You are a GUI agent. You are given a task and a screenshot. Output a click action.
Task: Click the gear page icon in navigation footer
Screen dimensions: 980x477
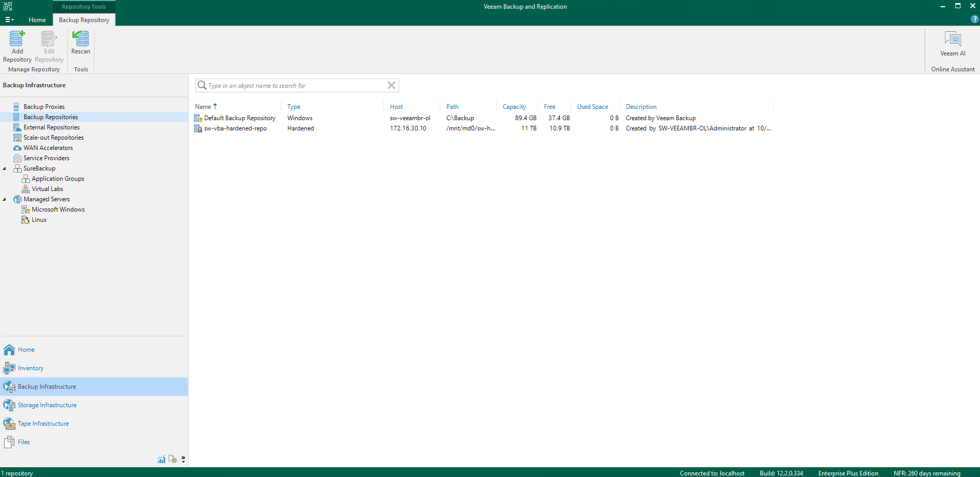173,459
